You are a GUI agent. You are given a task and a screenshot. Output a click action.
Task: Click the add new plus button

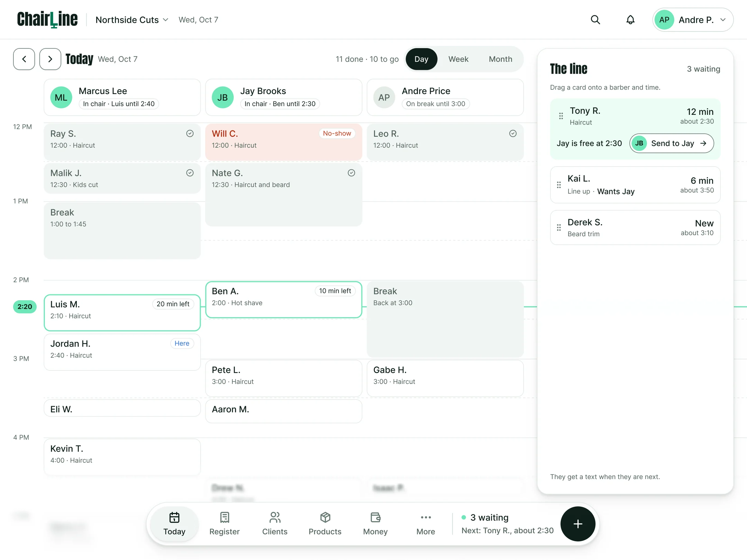coord(578,524)
